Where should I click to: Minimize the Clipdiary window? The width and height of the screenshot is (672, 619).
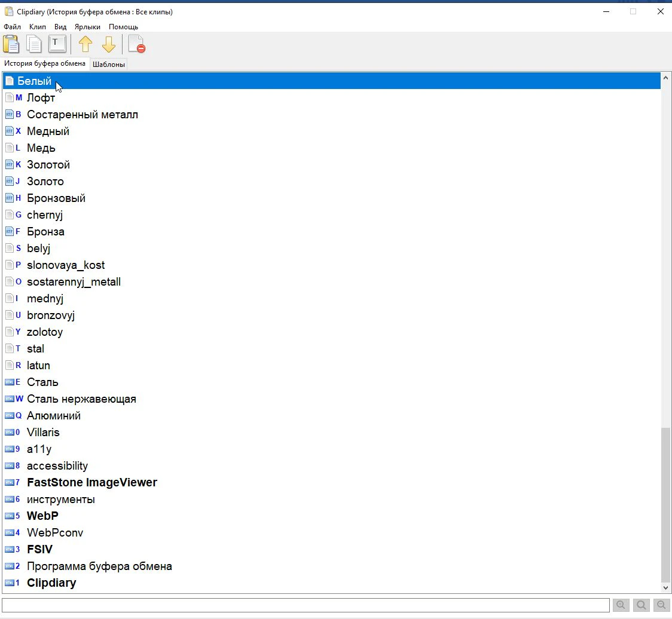click(606, 11)
